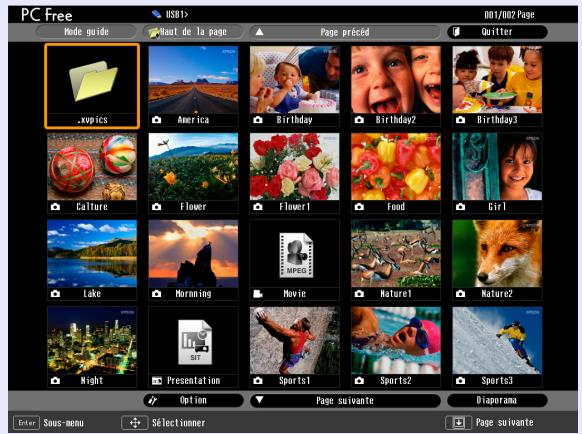
Task: Click the MPEG file icon for Movie
Action: 296,255
